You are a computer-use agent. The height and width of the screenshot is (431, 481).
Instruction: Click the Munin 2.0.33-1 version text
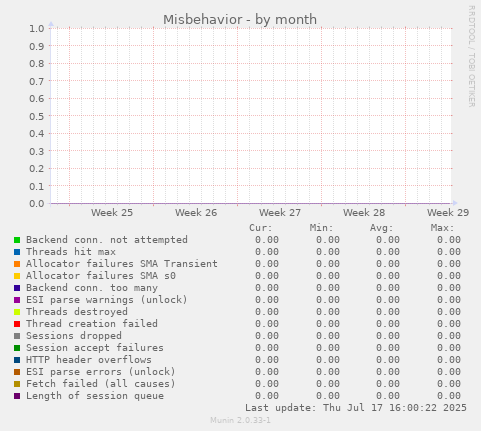tap(240, 420)
